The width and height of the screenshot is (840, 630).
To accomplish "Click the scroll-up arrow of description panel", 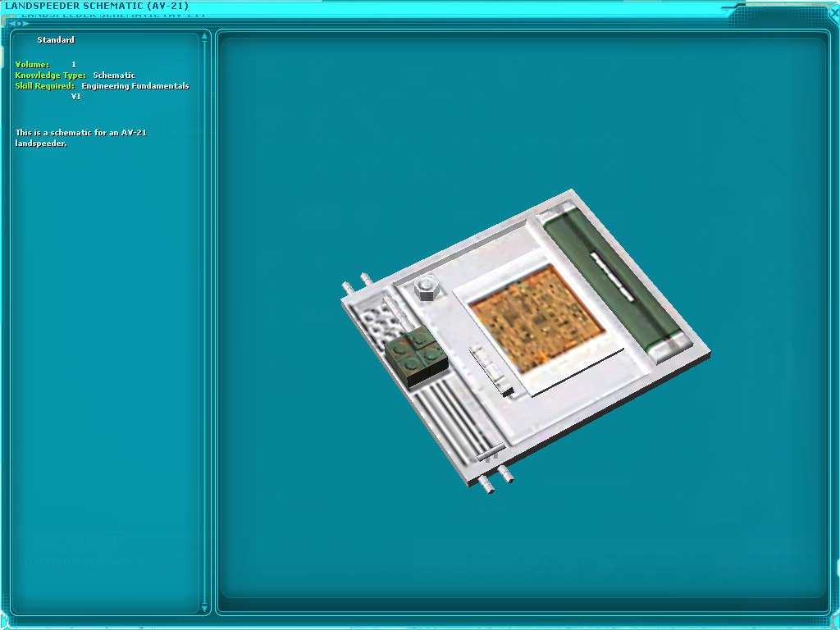I will click(x=204, y=37).
